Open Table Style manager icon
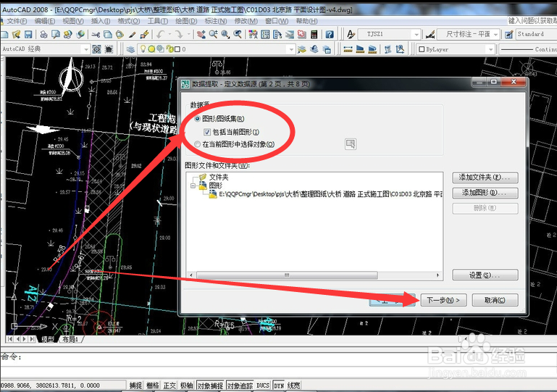The image size is (557, 392). click(509, 35)
